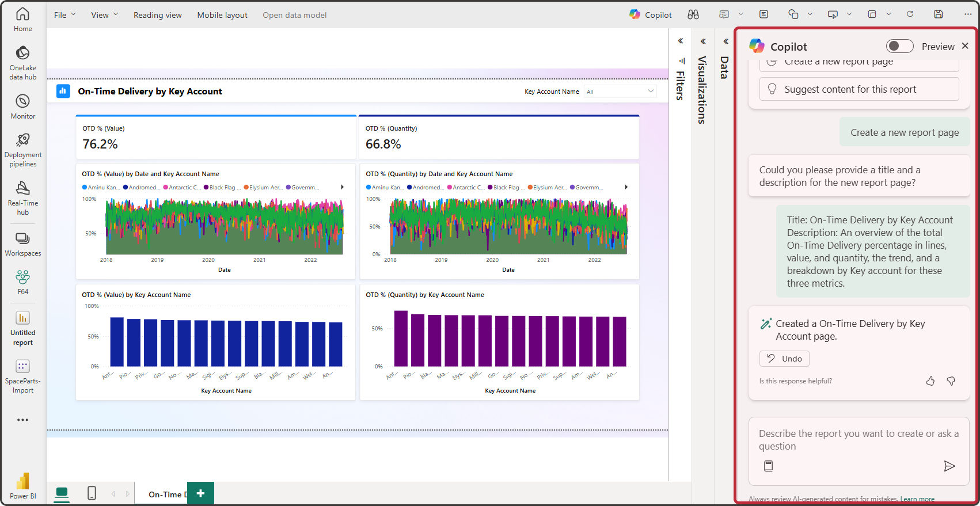Screen dimensions: 980x506
Task: Open the Key Account Name dropdown
Action: (x=620, y=92)
